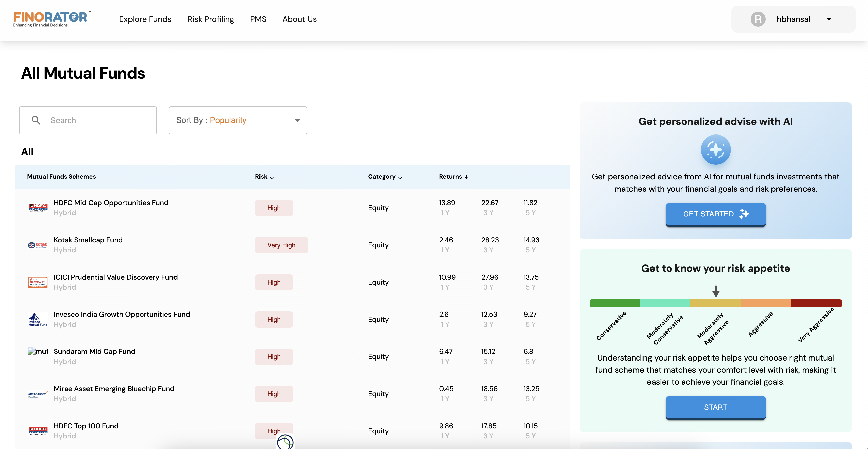This screenshot has width=868, height=449.
Task: Click Conservative label under risk bar
Action: [x=611, y=325]
